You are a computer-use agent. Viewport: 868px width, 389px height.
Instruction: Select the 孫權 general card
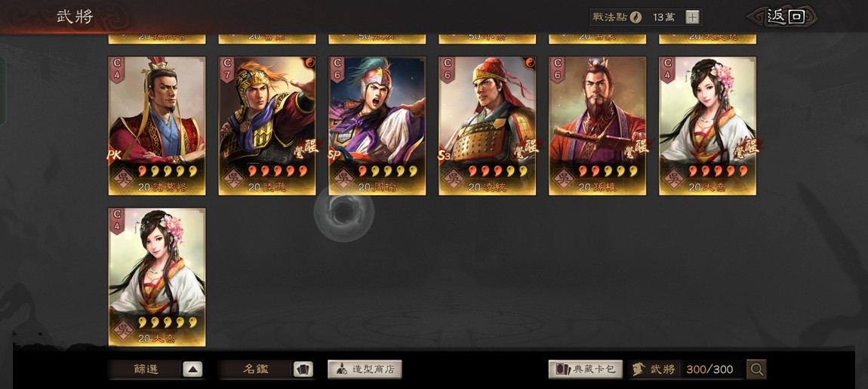(x=597, y=126)
